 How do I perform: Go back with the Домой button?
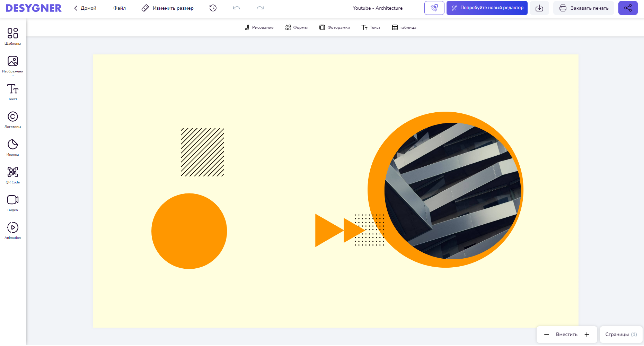(x=85, y=8)
